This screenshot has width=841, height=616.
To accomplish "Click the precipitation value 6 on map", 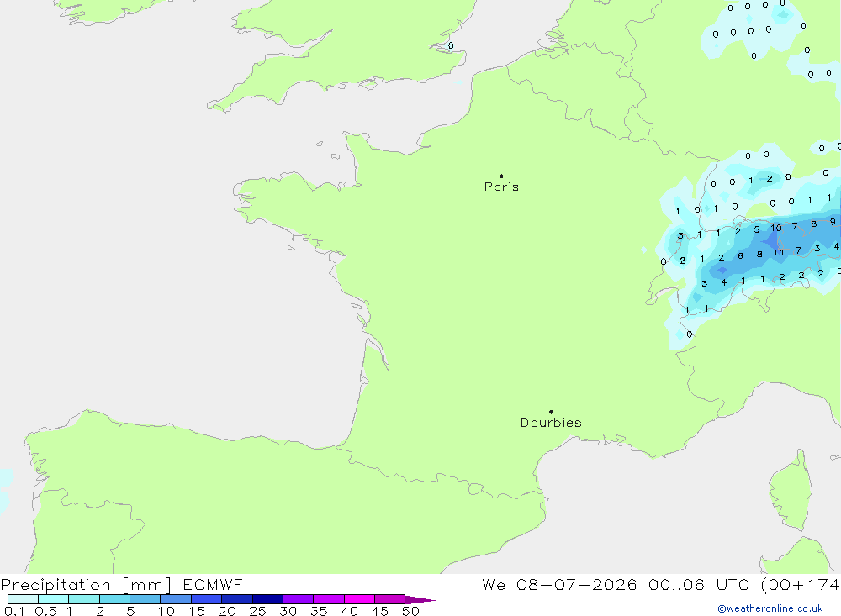I will coord(740,255).
